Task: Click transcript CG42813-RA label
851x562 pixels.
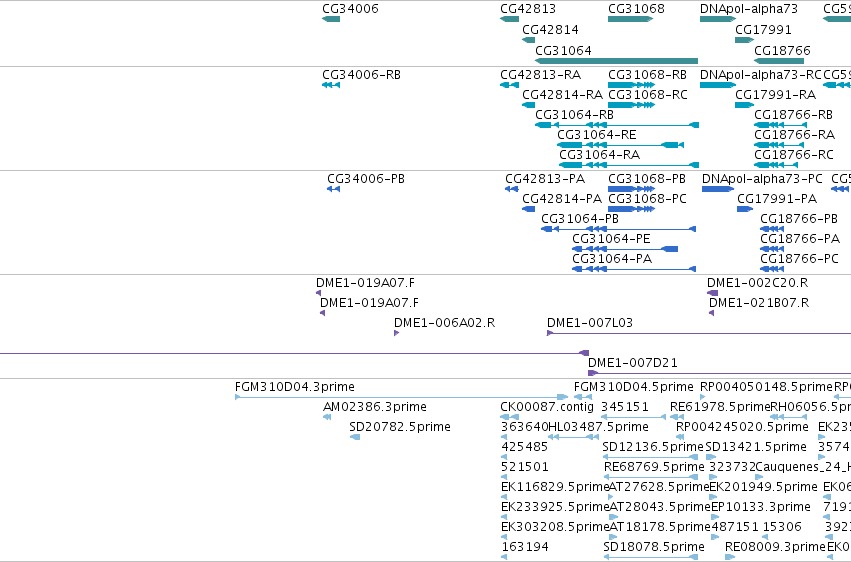Action: point(541,75)
